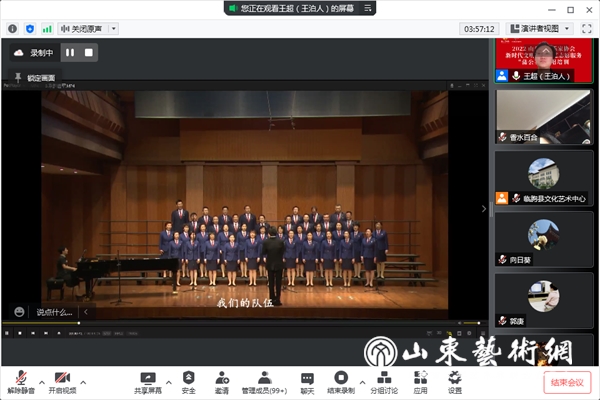600x400 pixels.
Task: Stop the cloud recording
Action: (89, 53)
